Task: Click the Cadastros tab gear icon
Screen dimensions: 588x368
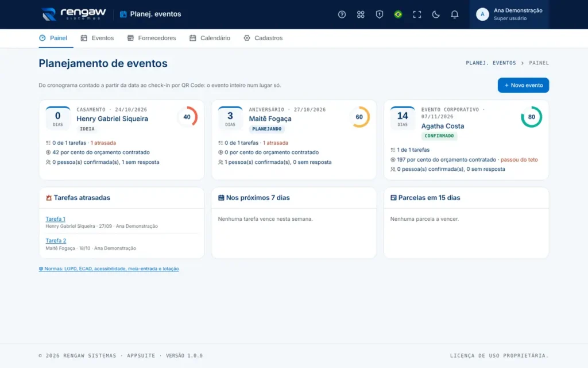Action: point(247,38)
